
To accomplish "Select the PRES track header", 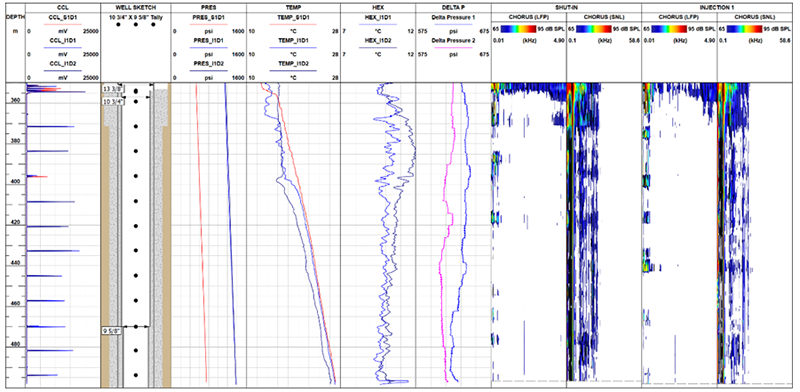I will [x=209, y=8].
